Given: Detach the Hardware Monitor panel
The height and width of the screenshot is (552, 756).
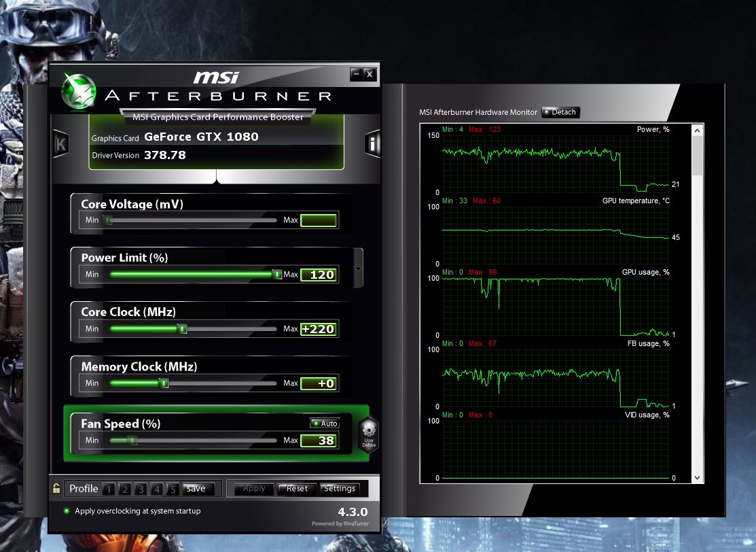Looking at the screenshot, I should 560,112.
